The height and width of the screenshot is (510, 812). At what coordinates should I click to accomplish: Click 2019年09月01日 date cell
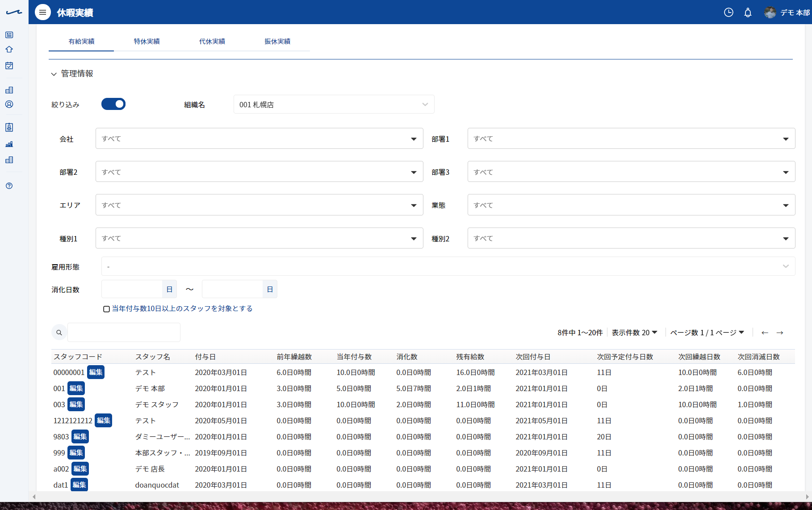click(221, 453)
